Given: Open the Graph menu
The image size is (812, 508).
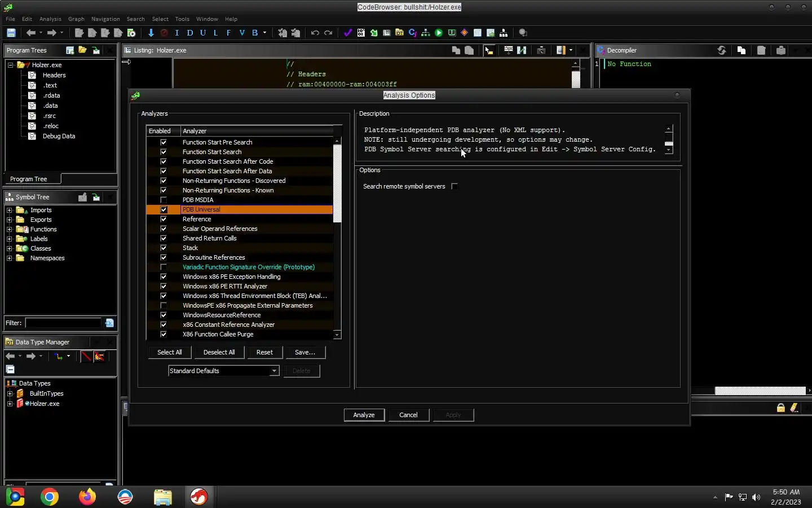Looking at the screenshot, I should (x=76, y=19).
